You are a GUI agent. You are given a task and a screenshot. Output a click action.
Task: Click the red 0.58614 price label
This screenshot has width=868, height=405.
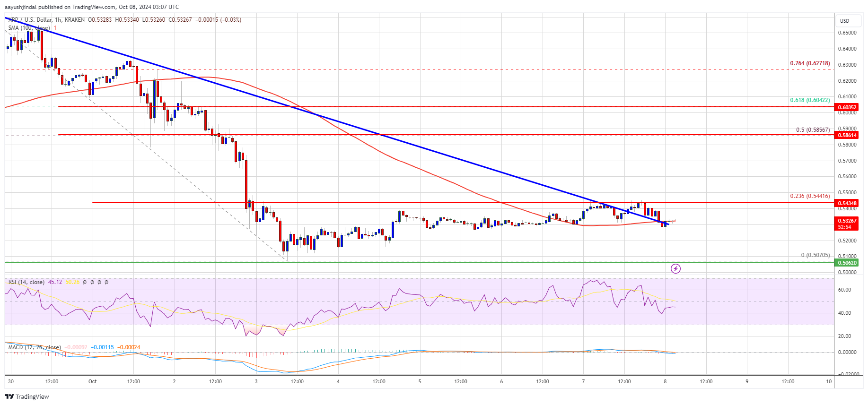pos(847,135)
